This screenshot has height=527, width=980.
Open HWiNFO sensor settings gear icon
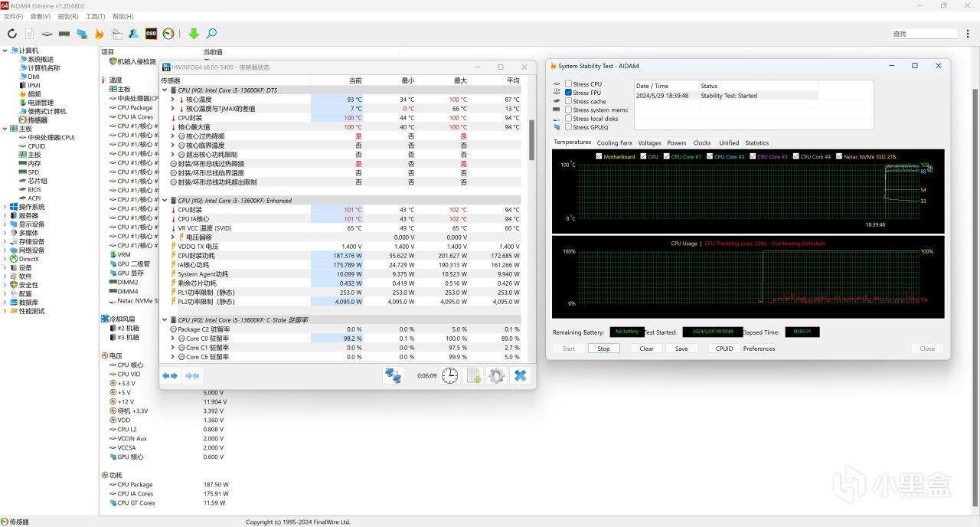(x=497, y=375)
